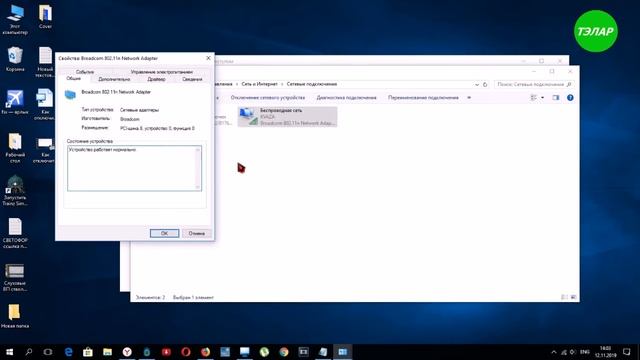Open the Новый текстовый document desktop icon

(x=45, y=62)
